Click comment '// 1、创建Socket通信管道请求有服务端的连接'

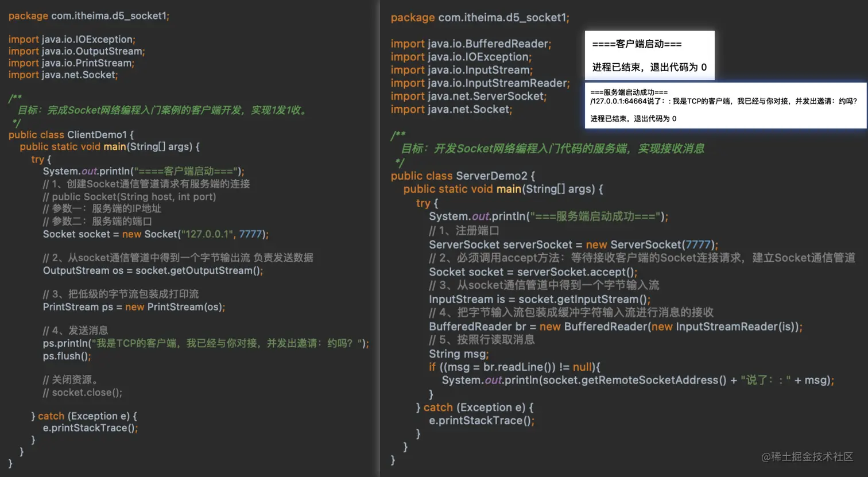[146, 184]
